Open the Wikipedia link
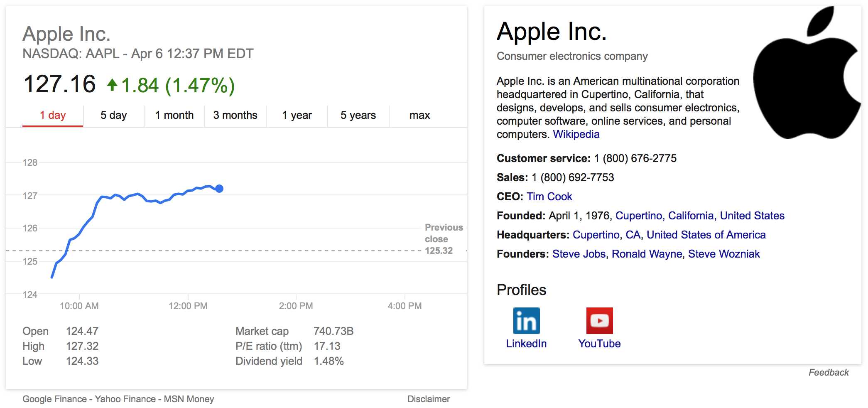The height and width of the screenshot is (408, 868). tap(576, 134)
